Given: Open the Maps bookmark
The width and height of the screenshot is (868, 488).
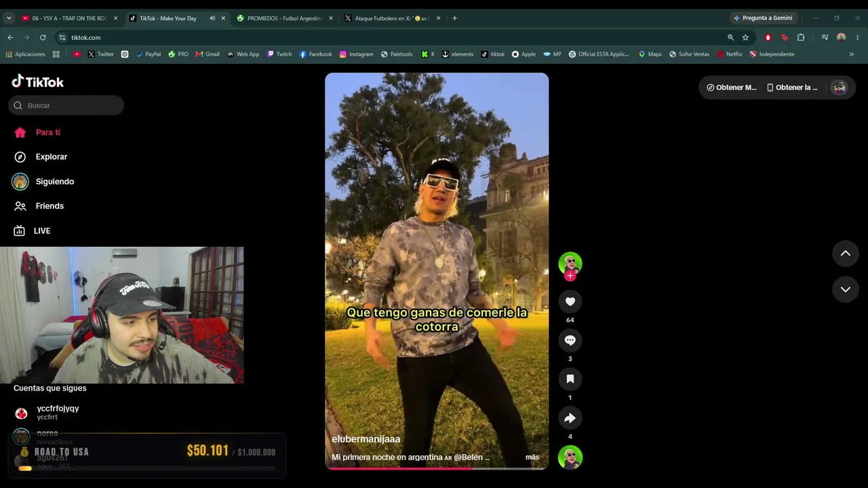Looking at the screenshot, I should (650, 54).
